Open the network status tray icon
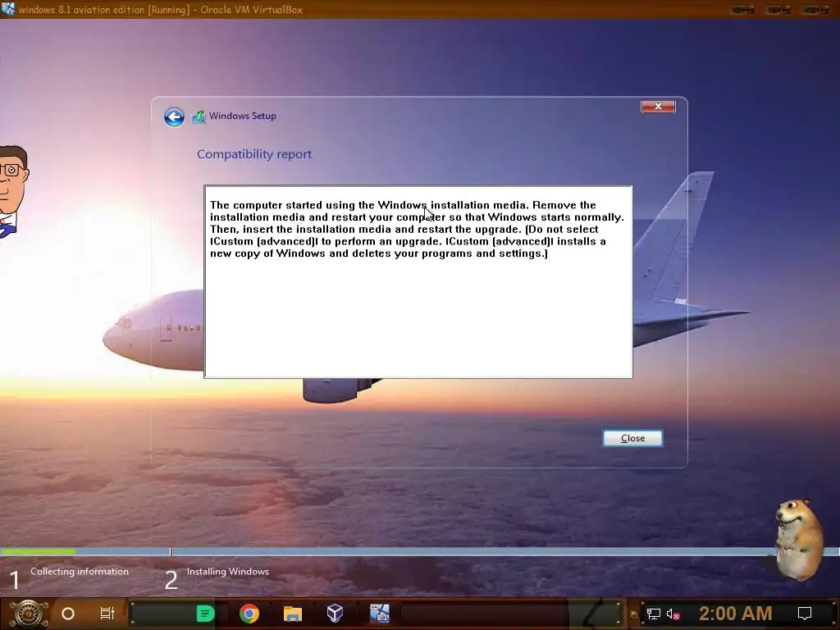This screenshot has height=630, width=840. [x=654, y=614]
